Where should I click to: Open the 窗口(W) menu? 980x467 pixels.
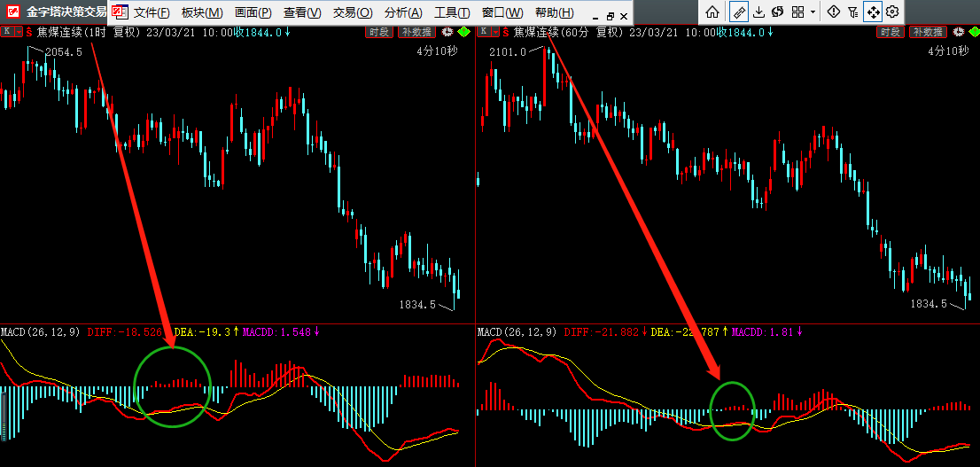[502, 13]
